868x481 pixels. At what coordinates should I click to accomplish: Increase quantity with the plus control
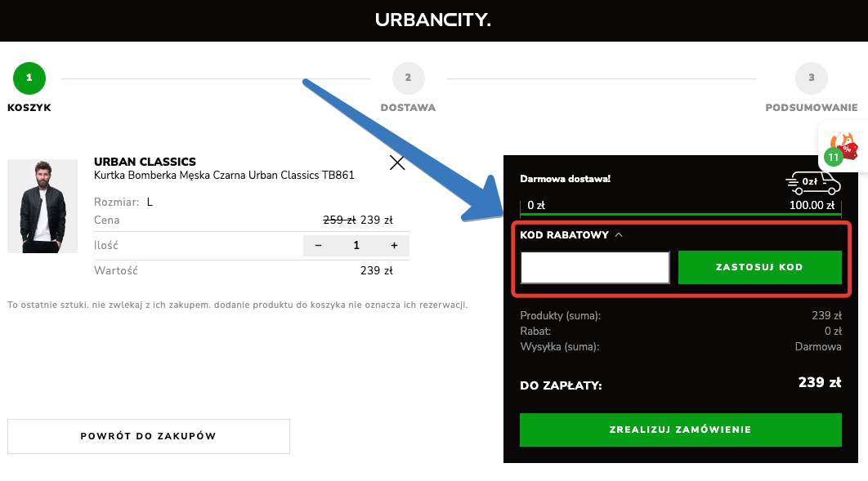tap(394, 245)
